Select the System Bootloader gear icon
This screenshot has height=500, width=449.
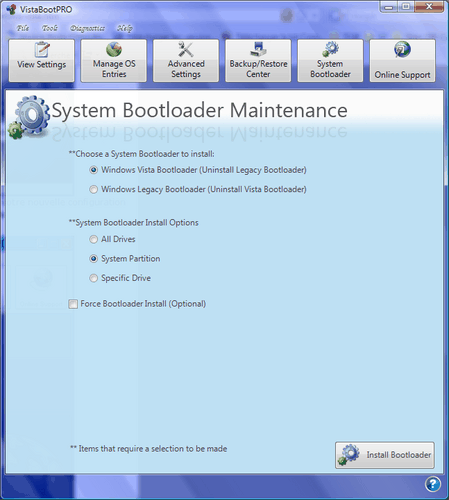click(x=330, y=49)
